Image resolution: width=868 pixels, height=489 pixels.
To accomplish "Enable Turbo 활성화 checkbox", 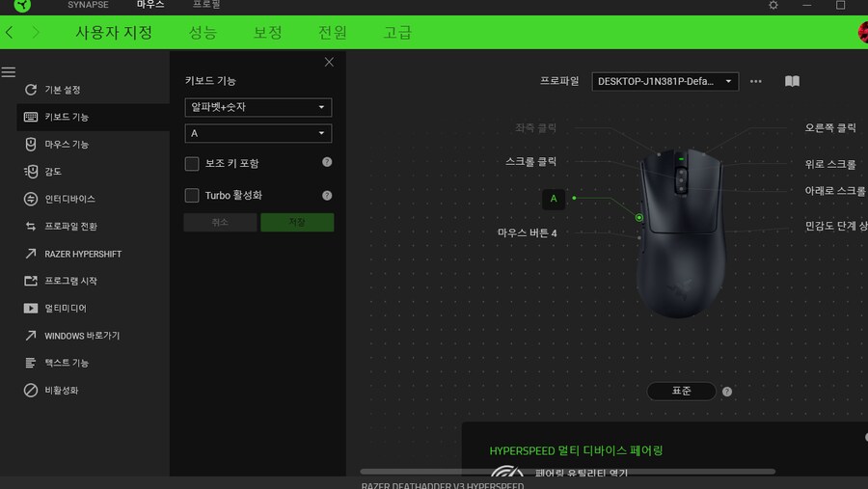I will [x=192, y=195].
